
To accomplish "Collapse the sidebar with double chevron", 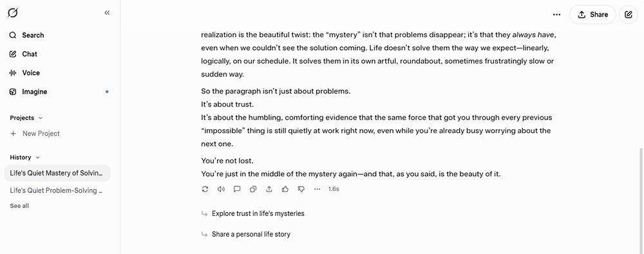I will (x=107, y=13).
